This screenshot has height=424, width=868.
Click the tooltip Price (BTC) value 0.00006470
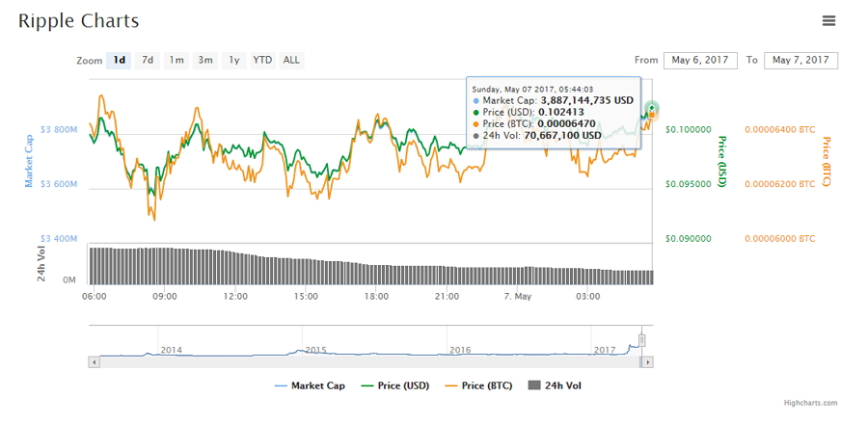point(566,124)
